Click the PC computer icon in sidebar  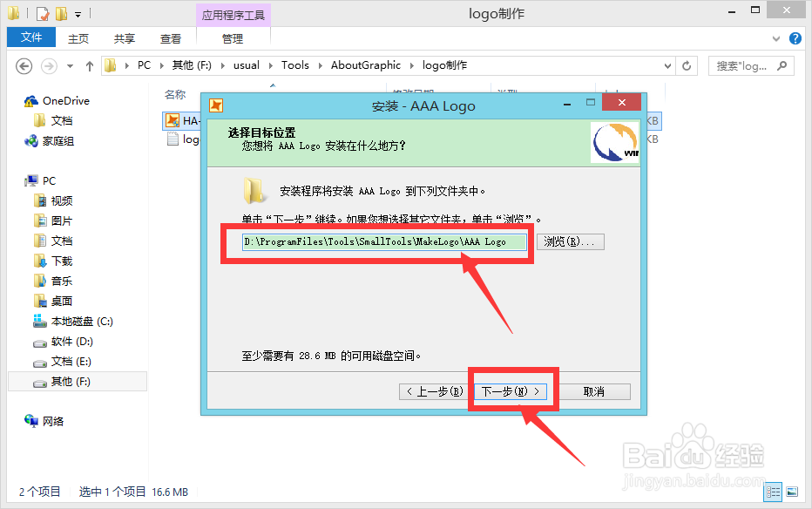[31, 180]
